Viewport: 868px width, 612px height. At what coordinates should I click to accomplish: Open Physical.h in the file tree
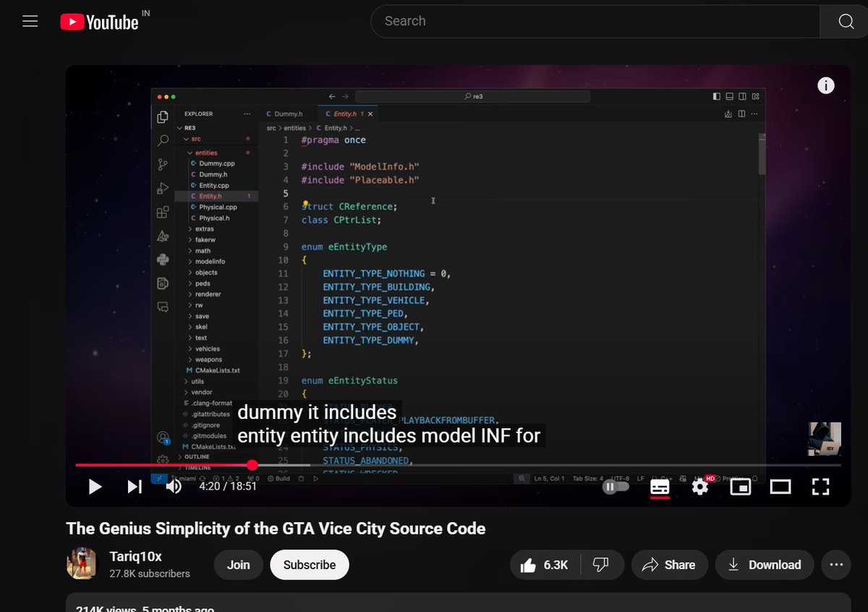coord(214,218)
